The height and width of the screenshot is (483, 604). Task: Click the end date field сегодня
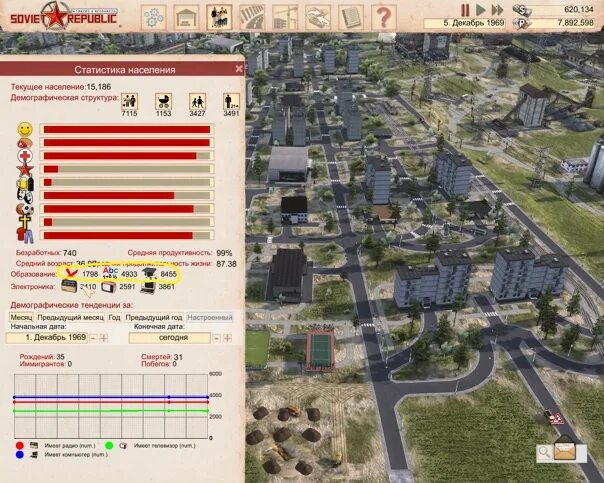pyautogui.click(x=170, y=338)
